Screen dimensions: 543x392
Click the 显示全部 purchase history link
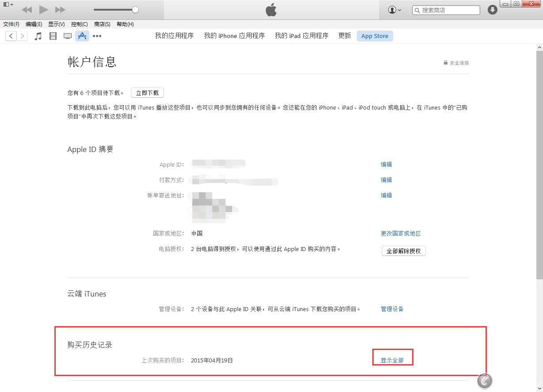click(x=392, y=360)
